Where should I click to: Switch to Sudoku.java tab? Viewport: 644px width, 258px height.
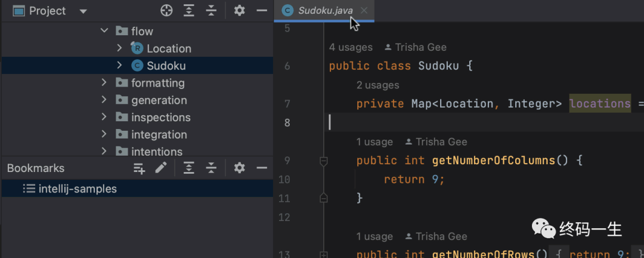[326, 11]
